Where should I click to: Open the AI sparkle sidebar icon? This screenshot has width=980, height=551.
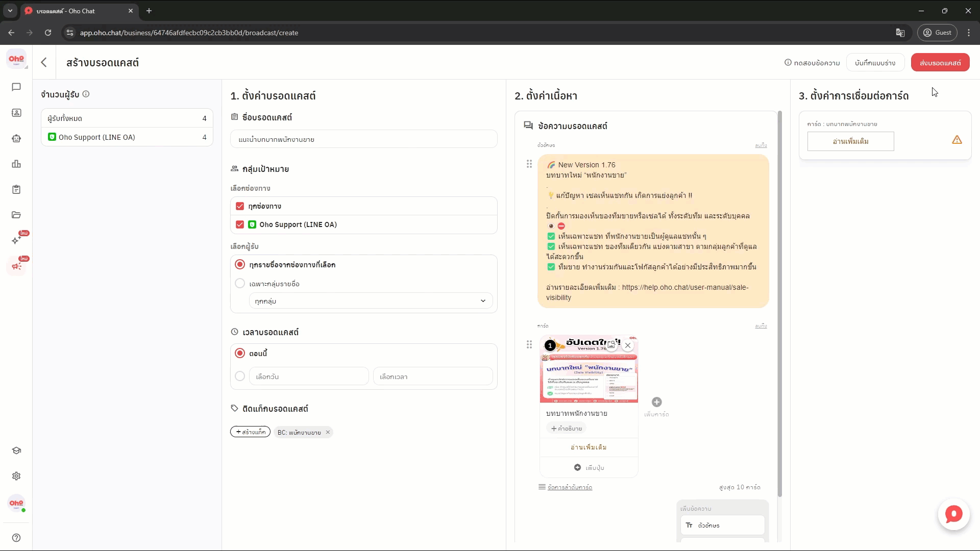point(16,240)
